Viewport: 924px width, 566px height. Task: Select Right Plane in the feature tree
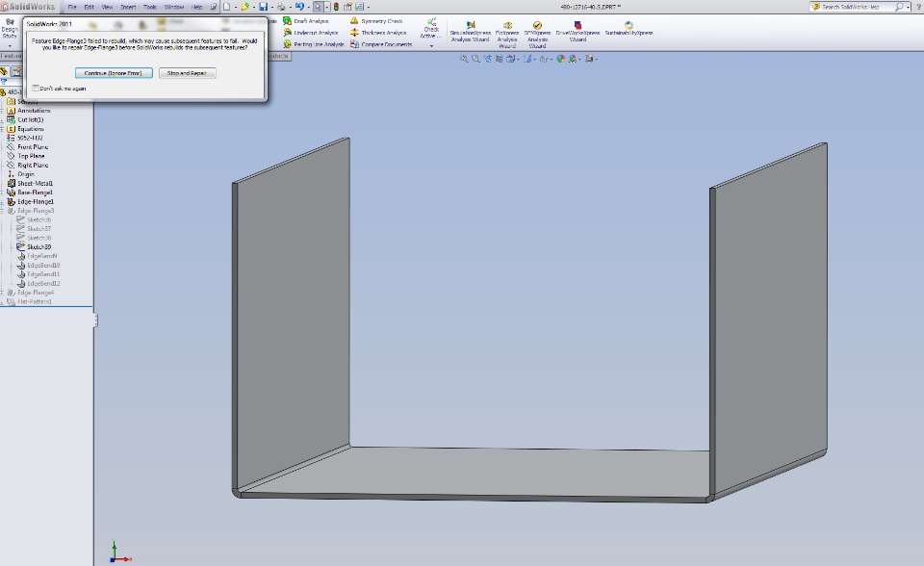[x=33, y=166]
